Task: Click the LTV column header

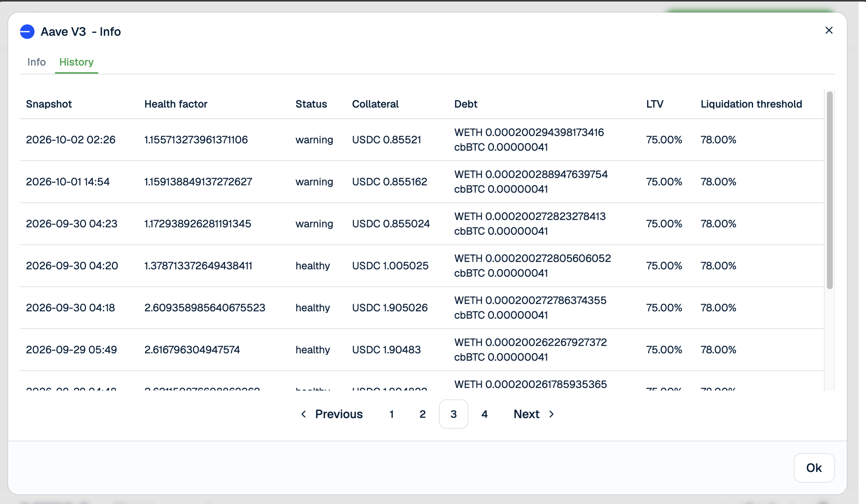Action: [655, 104]
